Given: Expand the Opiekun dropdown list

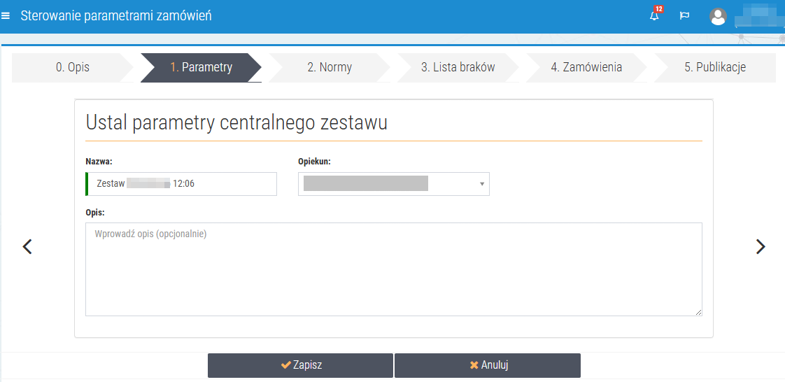Looking at the screenshot, I should [394, 184].
